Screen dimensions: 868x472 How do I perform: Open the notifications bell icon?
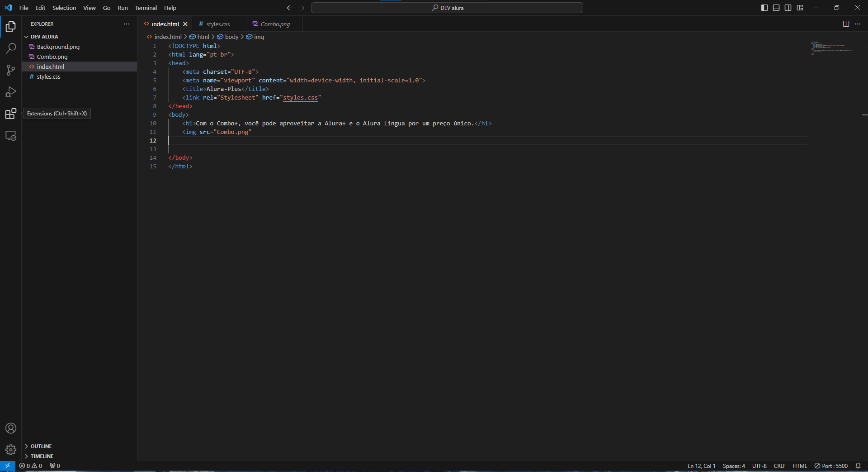[x=858, y=466]
